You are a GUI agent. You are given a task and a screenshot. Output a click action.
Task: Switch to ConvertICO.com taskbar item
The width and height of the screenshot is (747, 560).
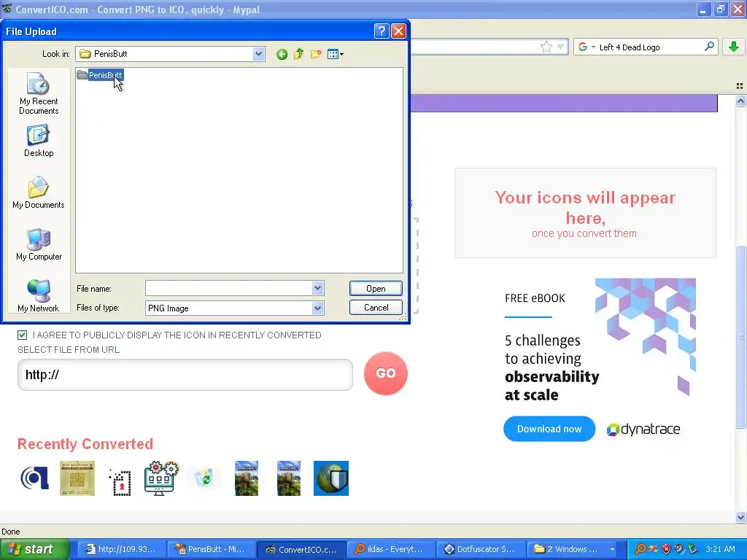(301, 549)
